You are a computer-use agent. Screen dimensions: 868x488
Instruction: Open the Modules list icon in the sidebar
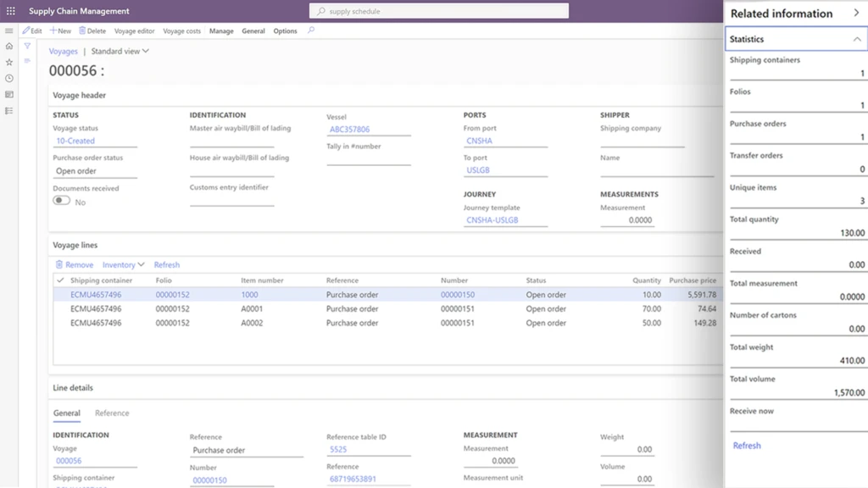click(8, 110)
